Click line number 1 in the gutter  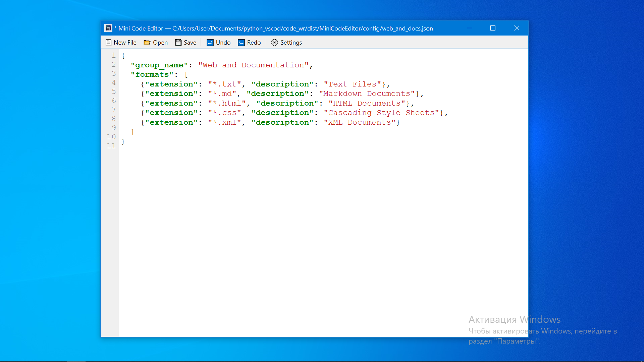pos(114,55)
